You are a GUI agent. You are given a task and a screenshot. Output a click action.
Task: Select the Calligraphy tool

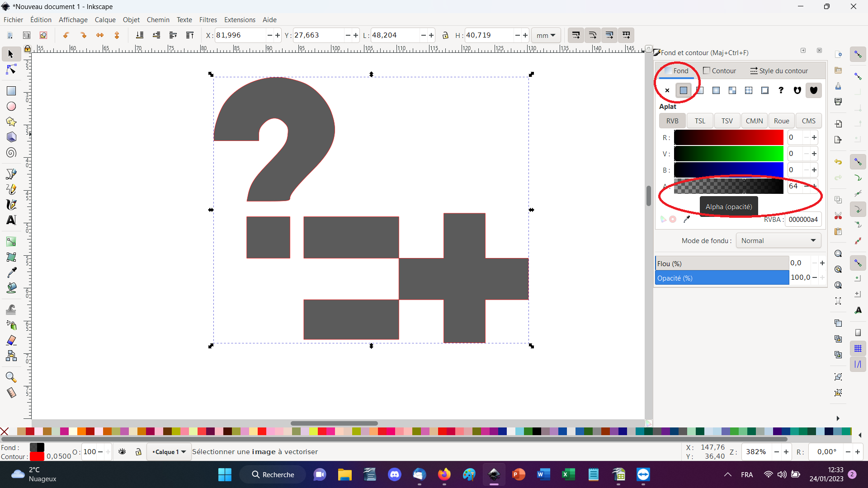click(11, 205)
